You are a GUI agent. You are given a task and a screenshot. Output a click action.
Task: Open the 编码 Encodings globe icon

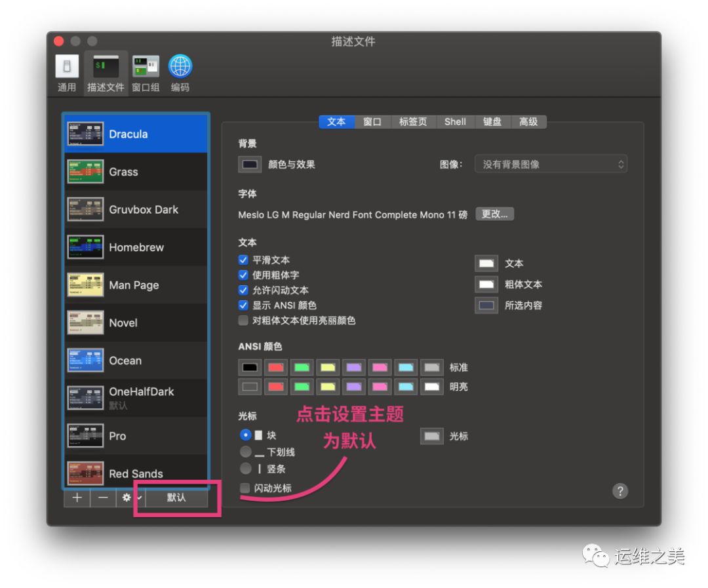click(180, 73)
